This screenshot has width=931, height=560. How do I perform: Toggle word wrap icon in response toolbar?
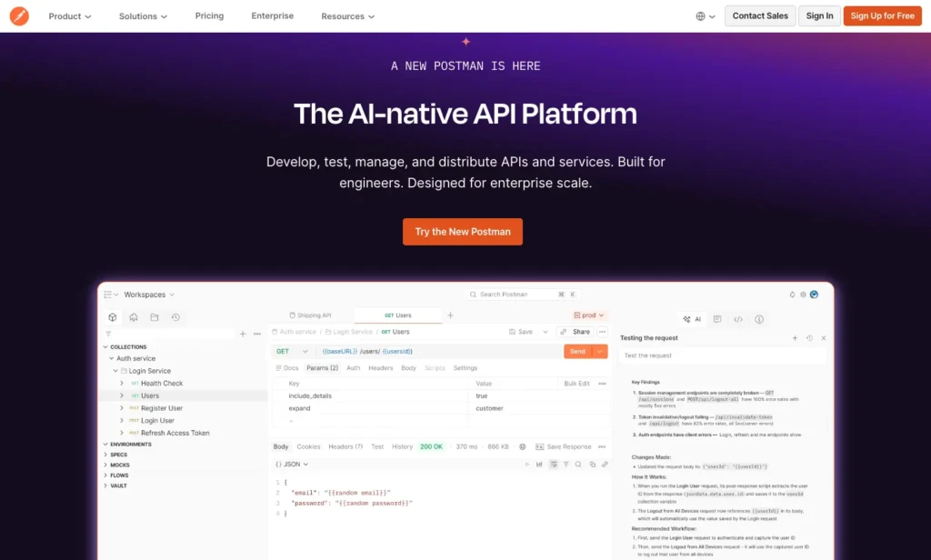(554, 465)
